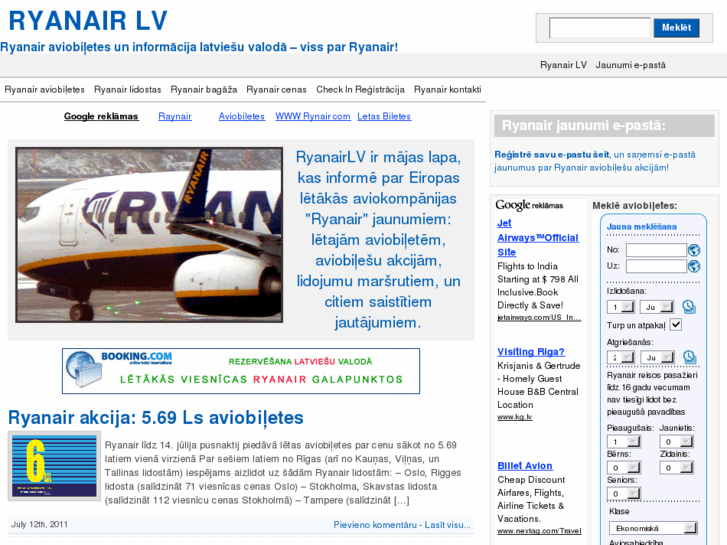Open Ryanair bagāža menu item
This screenshot has height=545, width=727.
204,90
